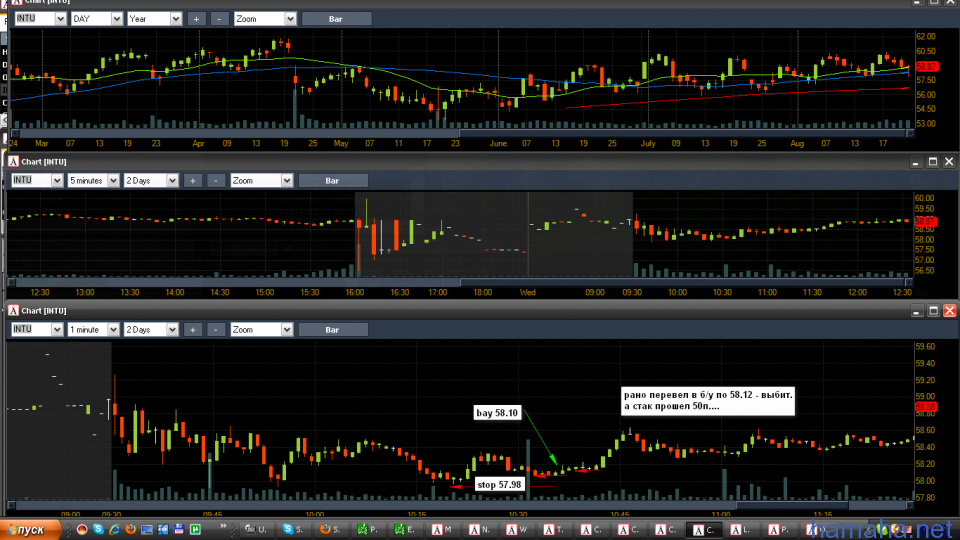
Task: Minimize the 1-minute Chart [INTU] window
Action: [917, 311]
